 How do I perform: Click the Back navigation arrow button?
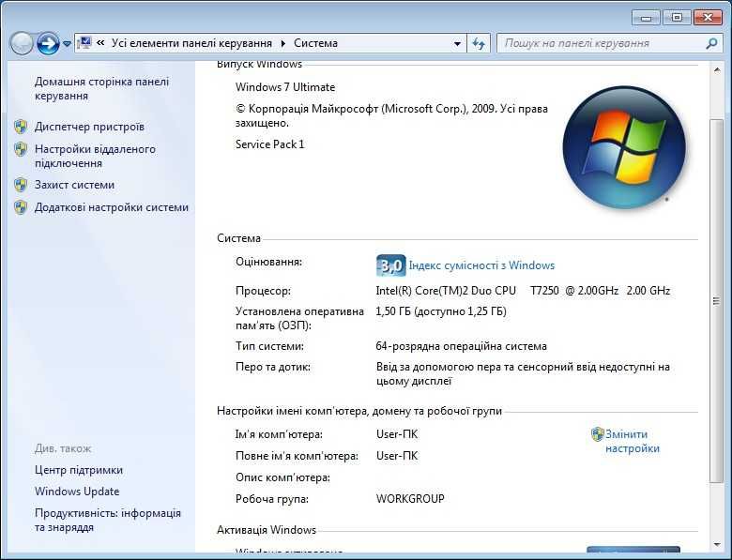(x=21, y=44)
